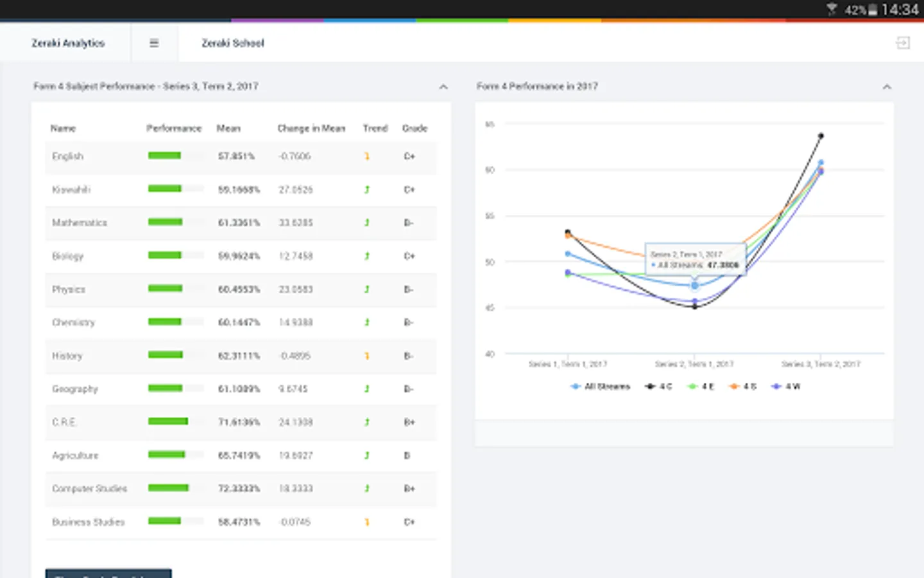924x578 pixels.
Task: Toggle the All Streams legend series
Action: pos(600,387)
